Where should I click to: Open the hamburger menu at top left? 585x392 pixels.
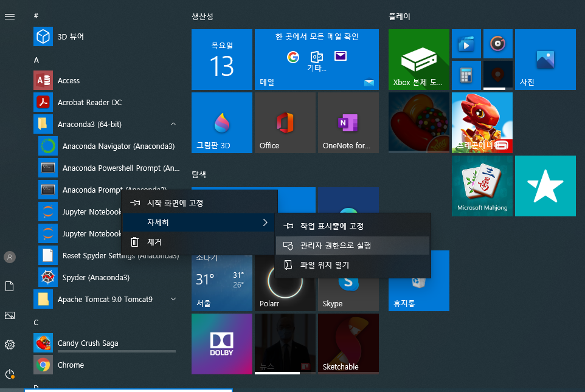click(10, 17)
